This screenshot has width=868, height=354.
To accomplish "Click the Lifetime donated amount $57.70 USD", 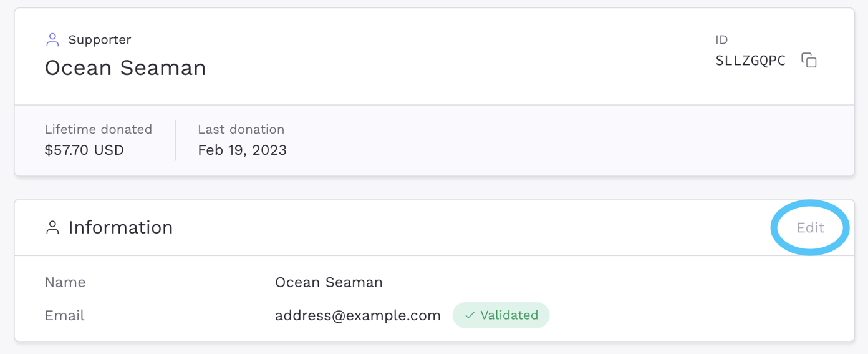I will (x=84, y=150).
